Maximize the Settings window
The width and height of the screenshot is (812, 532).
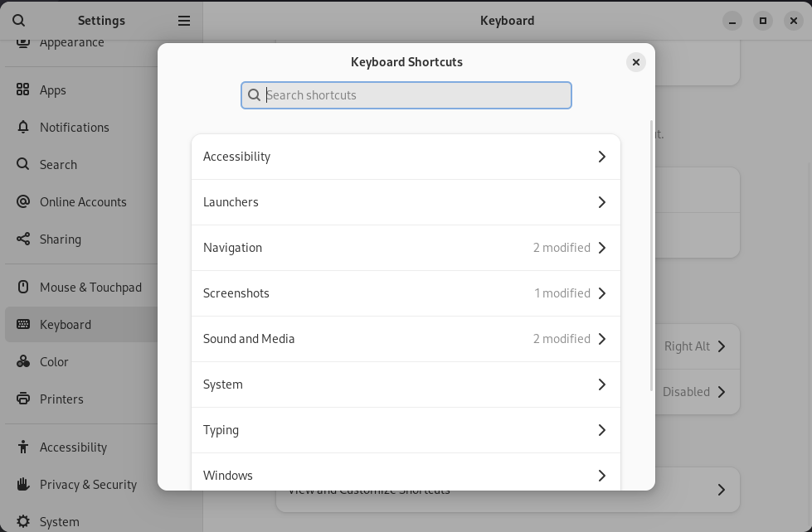point(763,21)
